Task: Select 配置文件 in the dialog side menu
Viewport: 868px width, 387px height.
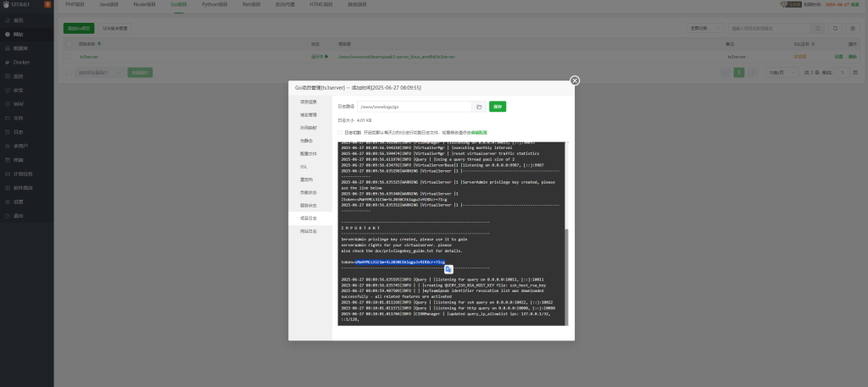Action: 308,154
